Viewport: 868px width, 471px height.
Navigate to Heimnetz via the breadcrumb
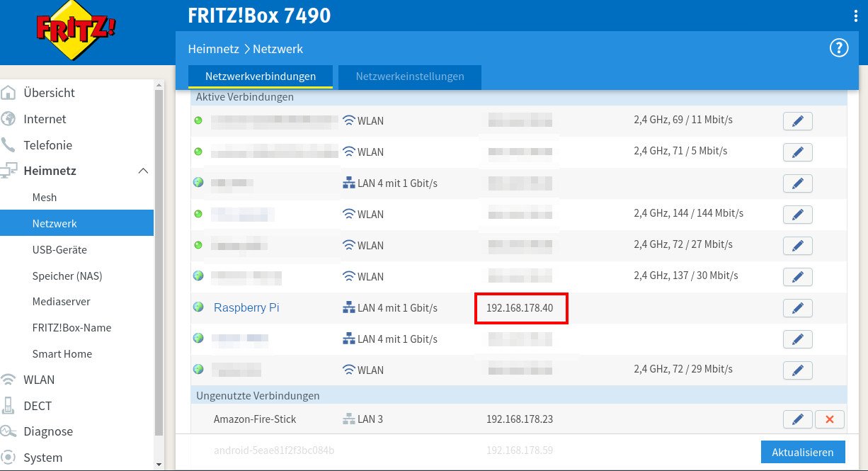coord(214,48)
